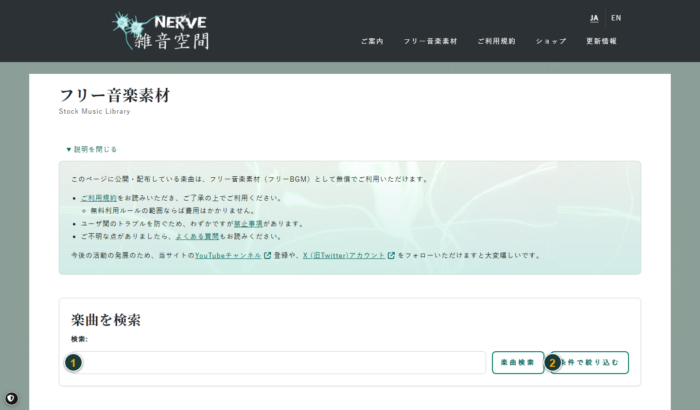Click the Stock Music Library subtitle

(94, 111)
